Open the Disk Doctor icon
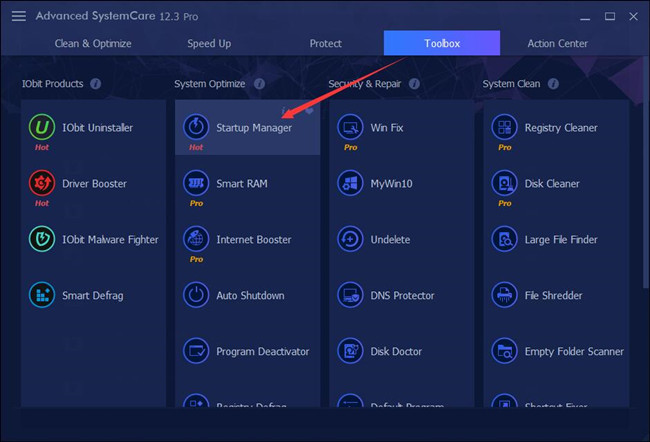 click(350, 351)
